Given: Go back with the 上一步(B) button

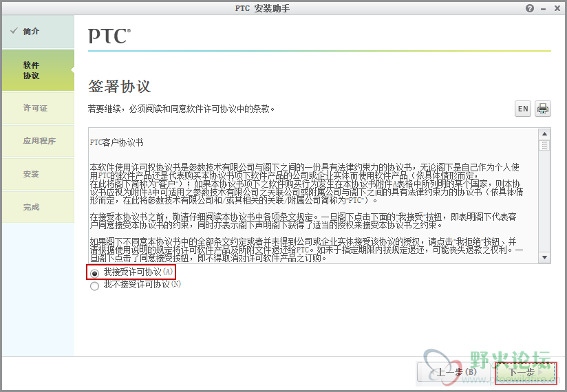Looking at the screenshot, I should pyautogui.click(x=453, y=372).
